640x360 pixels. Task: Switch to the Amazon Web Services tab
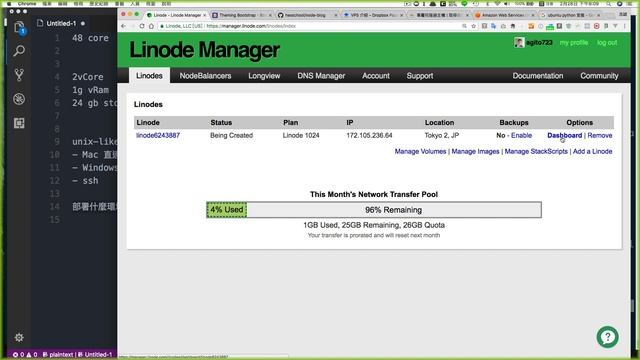tap(504, 15)
